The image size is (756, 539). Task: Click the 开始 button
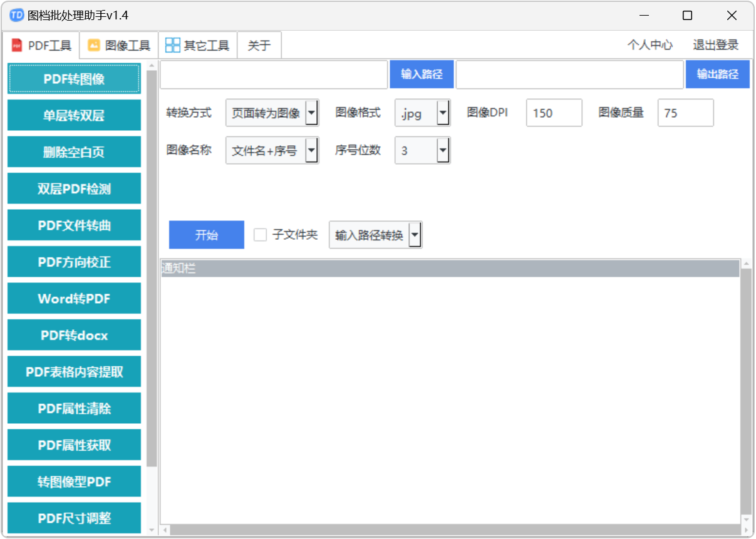(207, 235)
